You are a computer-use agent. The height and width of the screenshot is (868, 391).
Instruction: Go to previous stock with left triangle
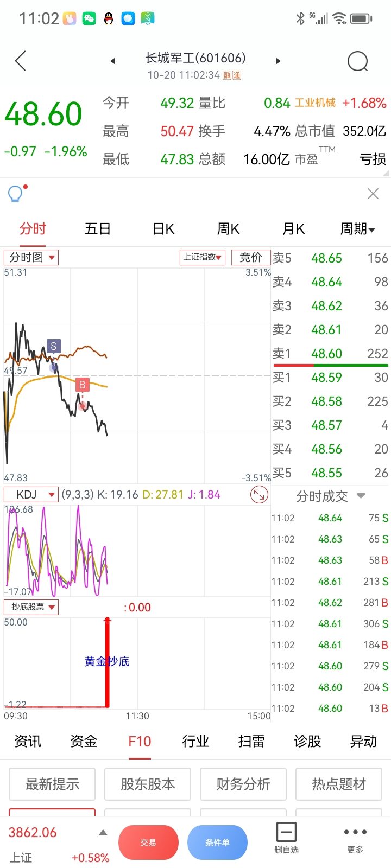[113, 61]
